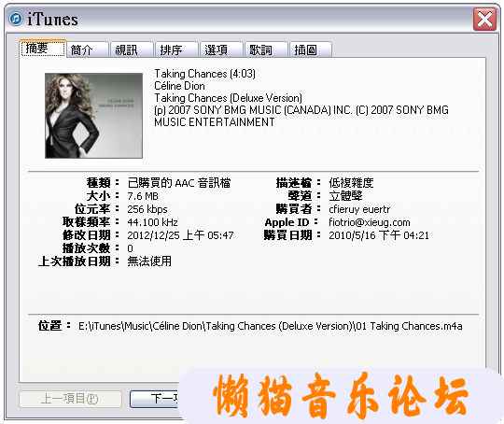Image resolution: width=504 pixels, height=424 pixels.
Task: Click the artist name Céline Dion
Action: pos(179,86)
